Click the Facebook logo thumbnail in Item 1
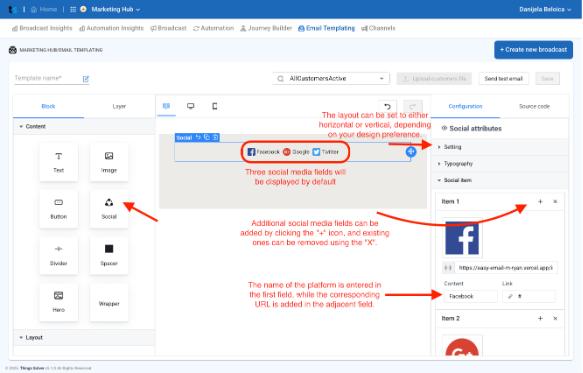This screenshot has width=583, height=373. (462, 238)
